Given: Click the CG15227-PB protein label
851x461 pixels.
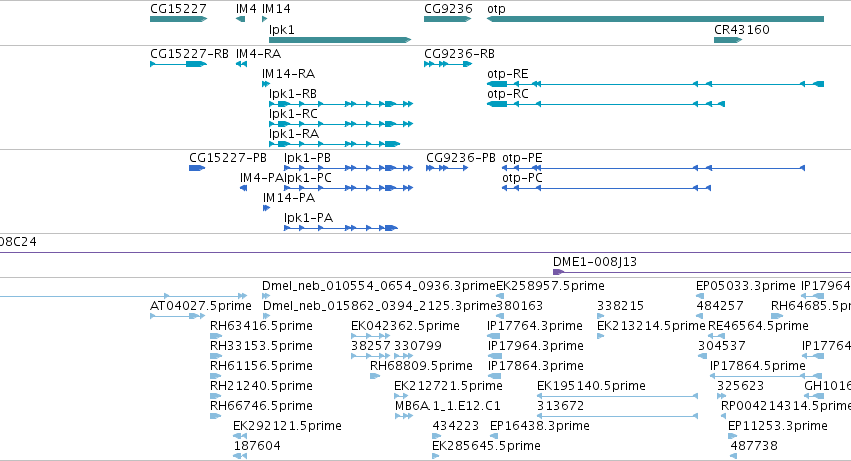Looking at the screenshot, I should click(x=228, y=158).
